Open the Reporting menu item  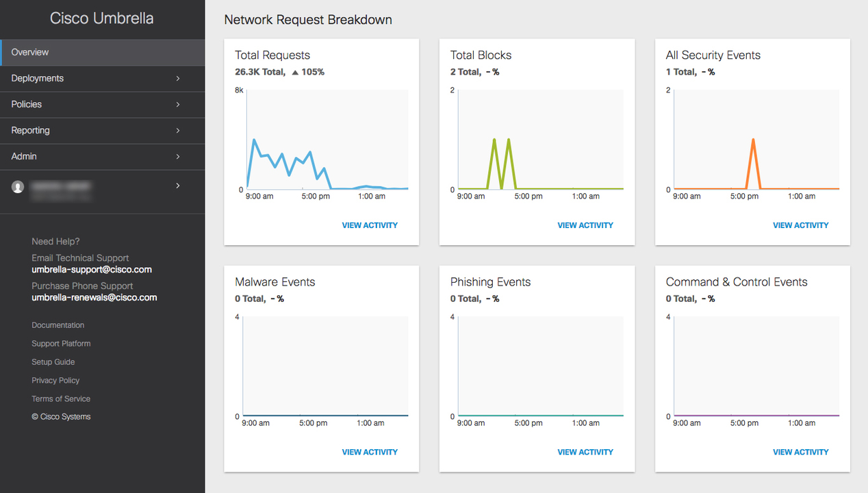pyautogui.click(x=103, y=131)
